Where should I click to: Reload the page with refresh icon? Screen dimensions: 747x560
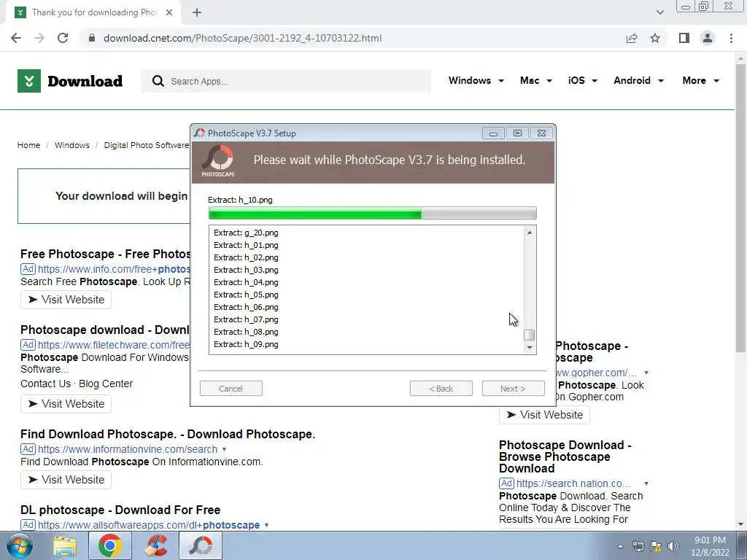pyautogui.click(x=63, y=38)
